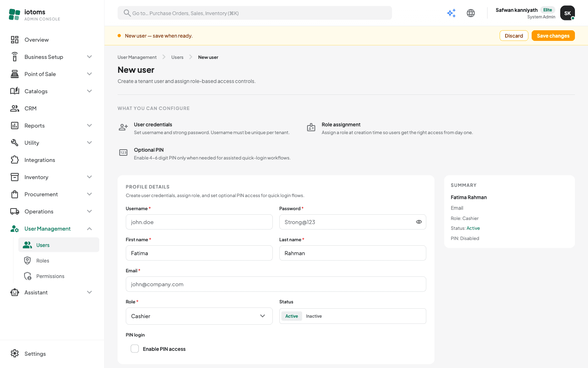Click the Last name field containing Rahman
Screen dimensions: 588x368
[x=353, y=253]
